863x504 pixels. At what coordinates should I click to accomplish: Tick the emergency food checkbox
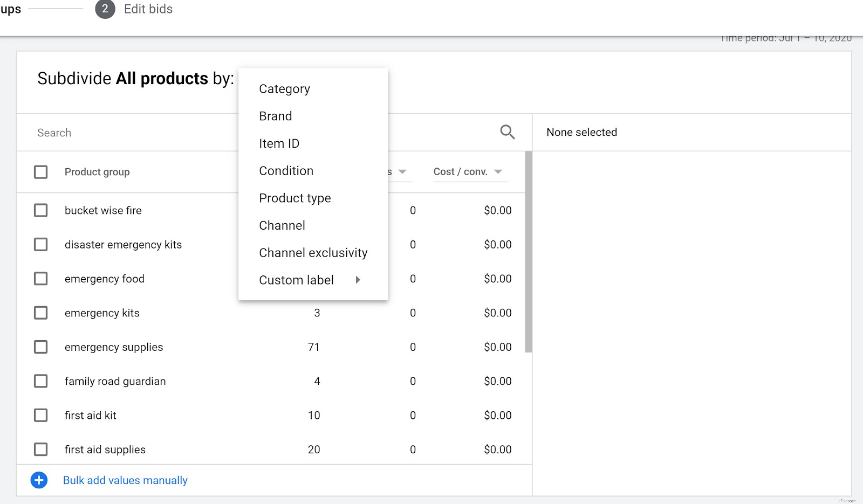[40, 279]
